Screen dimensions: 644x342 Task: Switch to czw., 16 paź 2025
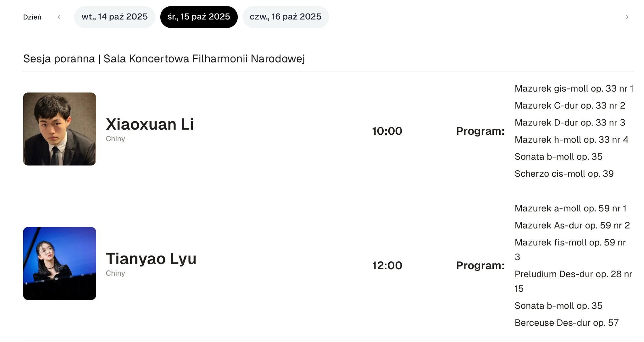click(x=285, y=17)
